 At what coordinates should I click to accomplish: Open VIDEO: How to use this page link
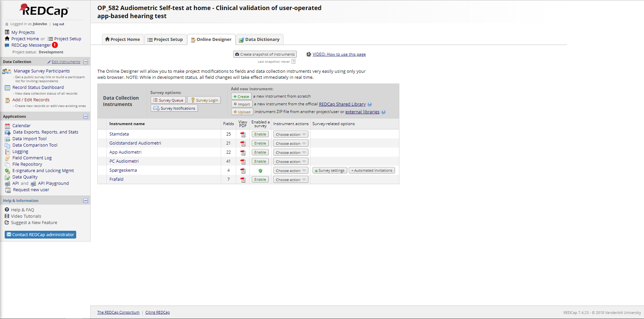point(339,54)
